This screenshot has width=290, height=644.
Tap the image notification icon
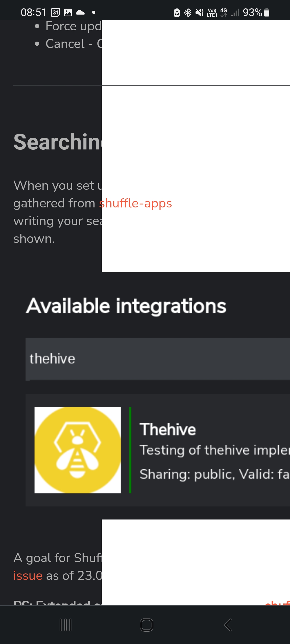point(68,12)
